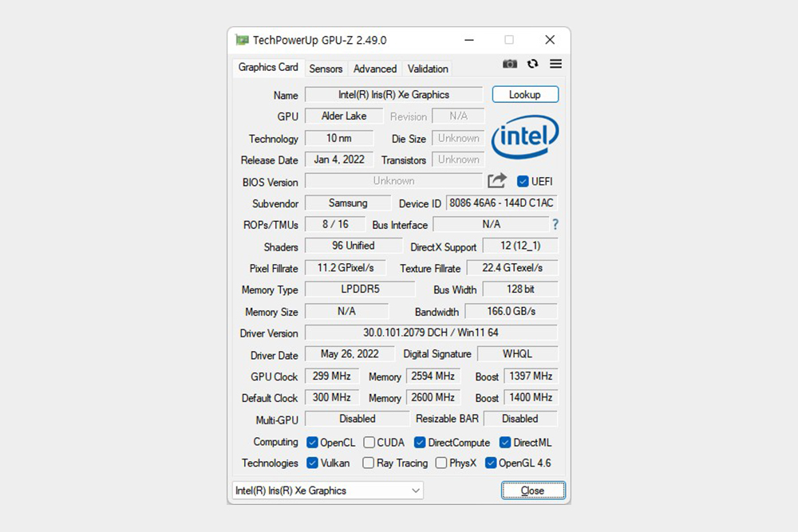798x532 pixels.
Task: Click the Multi-GPU field showing Disabled
Action: (358, 419)
